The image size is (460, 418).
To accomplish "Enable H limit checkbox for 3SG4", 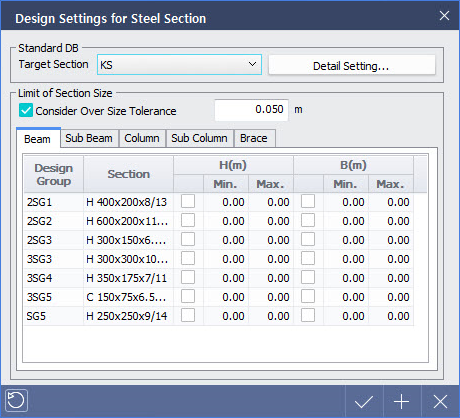I will tap(188, 277).
